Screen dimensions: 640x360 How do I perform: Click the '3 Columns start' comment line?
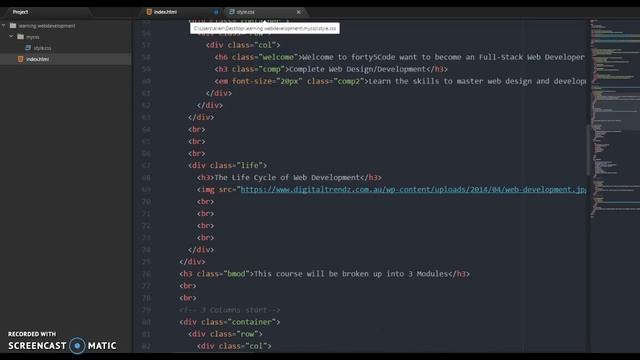tap(230, 310)
